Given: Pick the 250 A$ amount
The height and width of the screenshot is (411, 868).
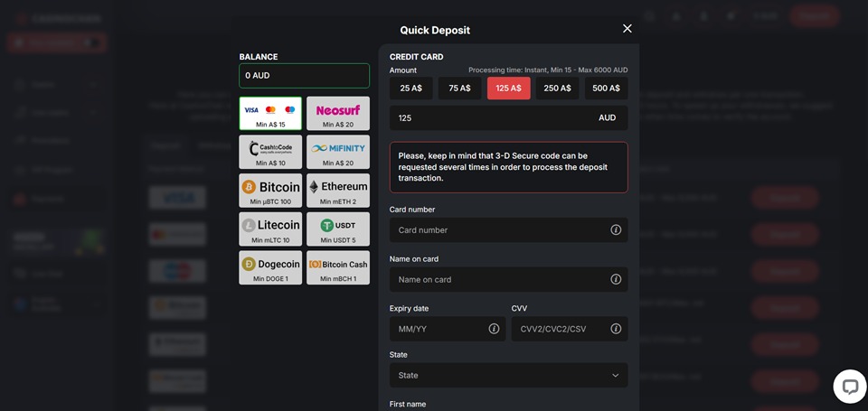Looking at the screenshot, I should pyautogui.click(x=558, y=88).
